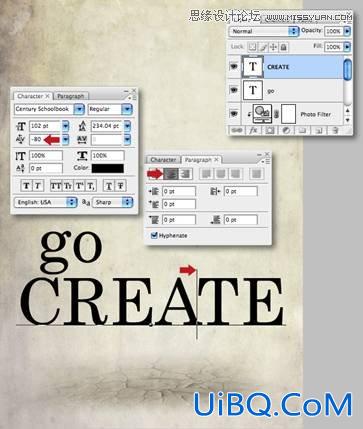363x429 pixels.
Task: Hide the go text layer
Action: tap(234, 90)
